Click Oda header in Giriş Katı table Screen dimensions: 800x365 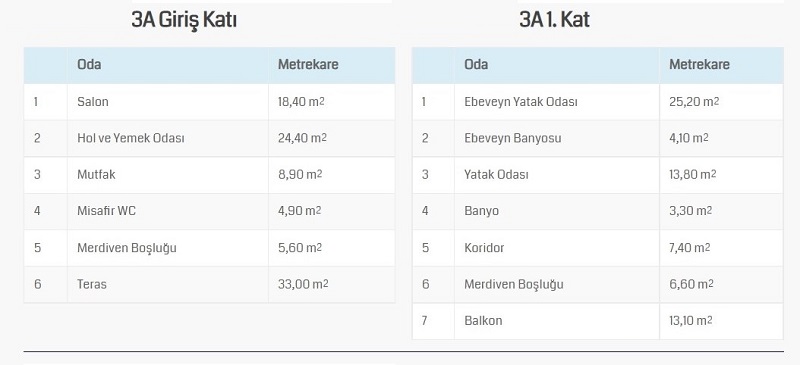coord(89,64)
